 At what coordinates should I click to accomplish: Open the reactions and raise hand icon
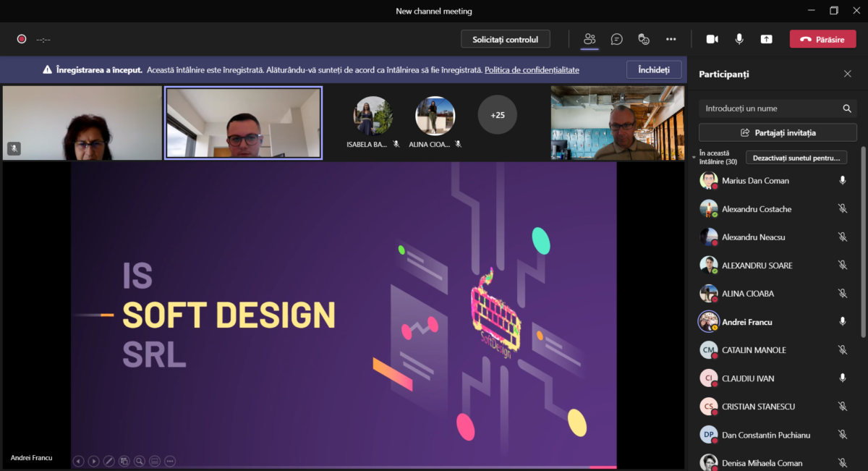644,39
